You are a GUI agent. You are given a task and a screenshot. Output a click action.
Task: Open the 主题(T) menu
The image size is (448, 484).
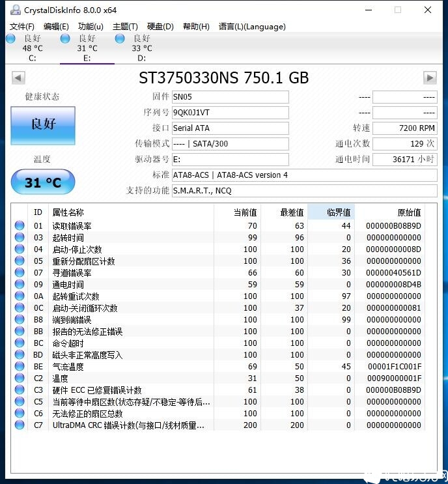tap(125, 27)
